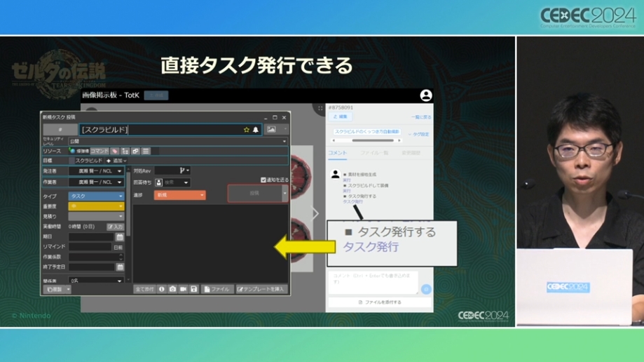Click the floppy disk save icon
Screen dimensions: 644x362
coord(194,289)
